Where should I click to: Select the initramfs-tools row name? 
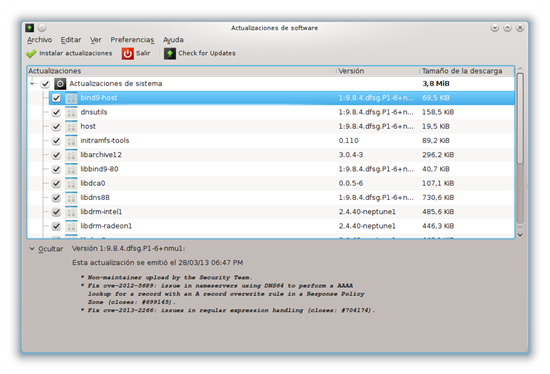coord(105,141)
